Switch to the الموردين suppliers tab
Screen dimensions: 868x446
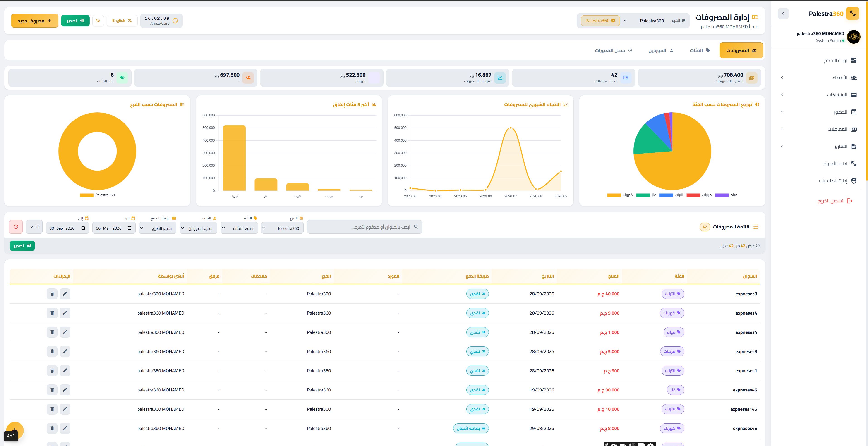pyautogui.click(x=661, y=50)
